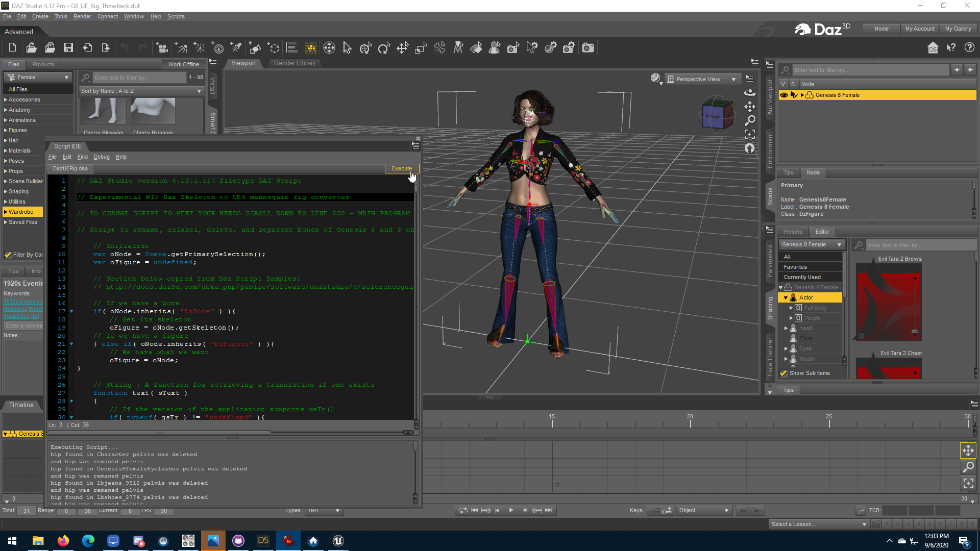Select the Surface Selection tool
The height and width of the screenshot is (551, 980).
476,48
